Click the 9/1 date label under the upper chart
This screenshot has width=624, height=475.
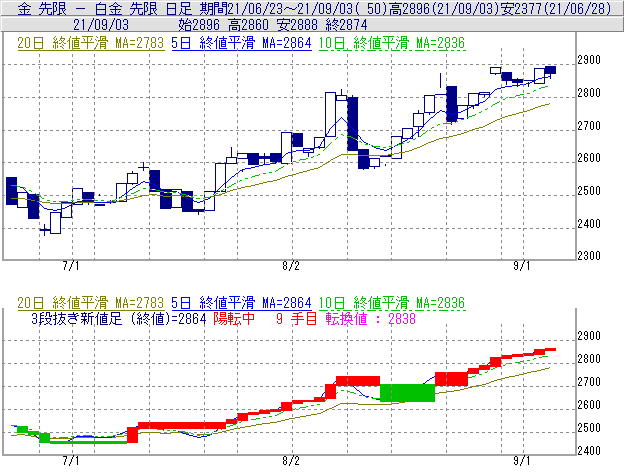pyautogui.click(x=522, y=266)
